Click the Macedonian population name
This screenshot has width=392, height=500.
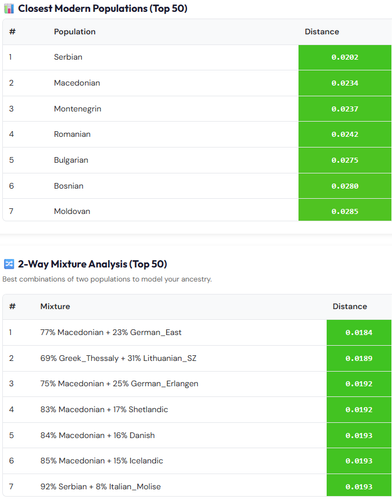click(x=77, y=83)
